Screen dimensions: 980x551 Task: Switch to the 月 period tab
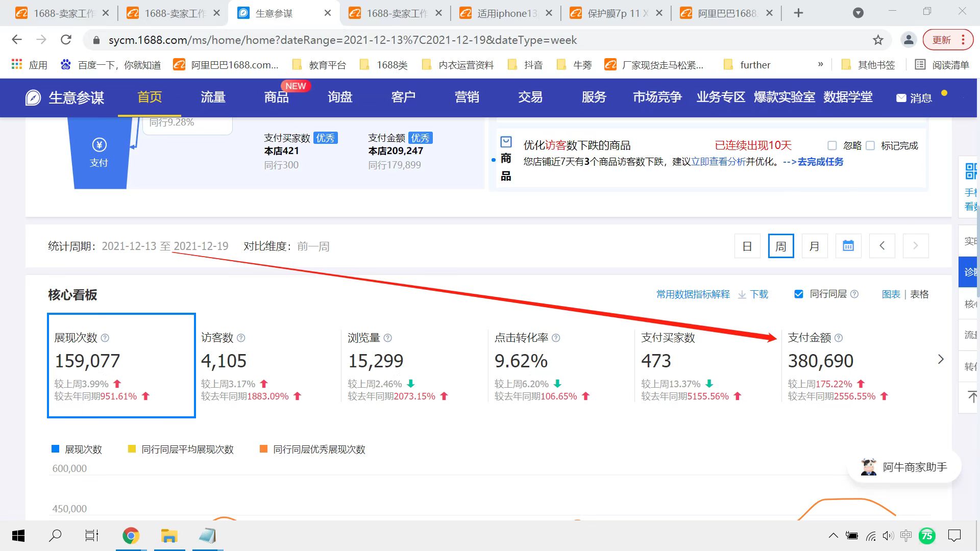[814, 246]
